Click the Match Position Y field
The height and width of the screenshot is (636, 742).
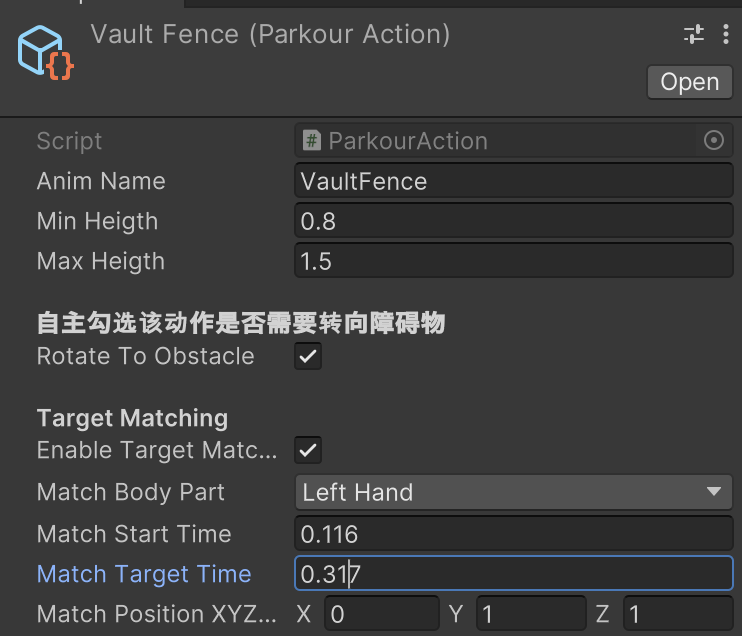530,614
